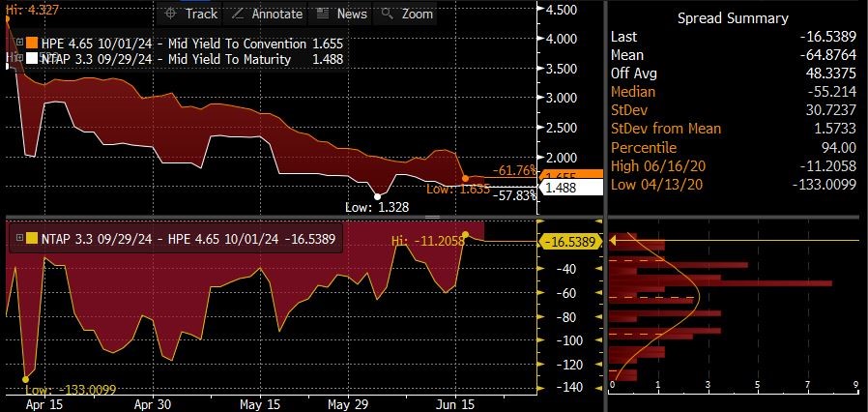The height and width of the screenshot is (412, 868).
Task: Select the StDev from Mean 1.5733 row
Action: pyautogui.click(x=733, y=129)
